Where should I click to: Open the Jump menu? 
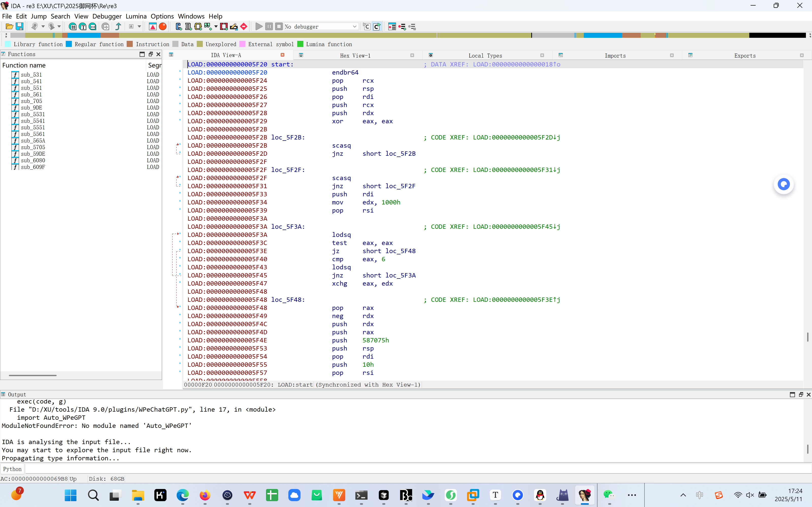[39, 16]
